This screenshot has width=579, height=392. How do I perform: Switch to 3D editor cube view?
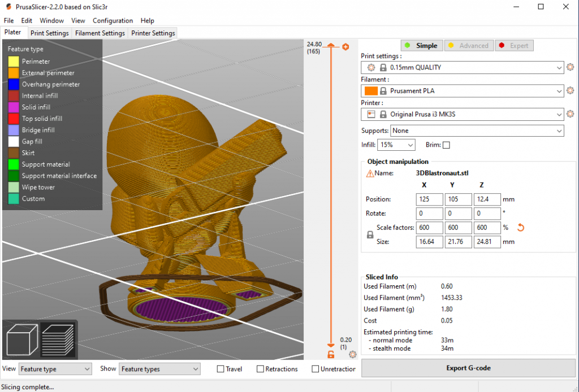coord(22,339)
